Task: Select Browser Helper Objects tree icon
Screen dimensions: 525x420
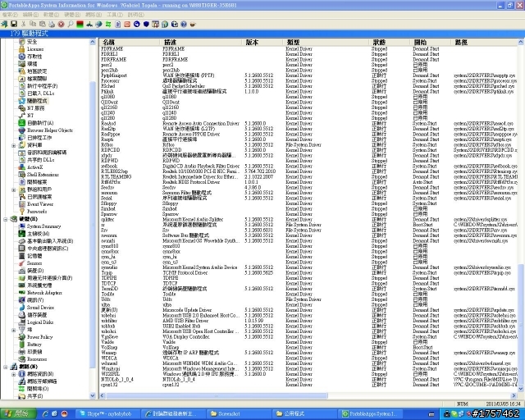Action: click(22, 130)
